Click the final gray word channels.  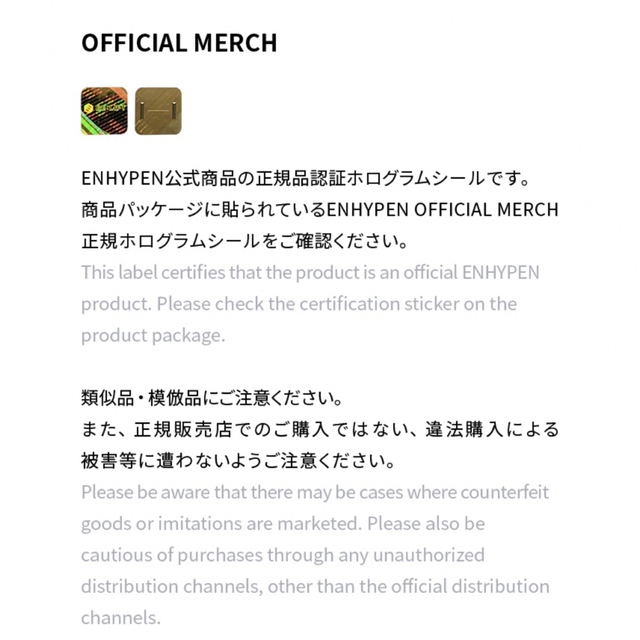pos(121,618)
